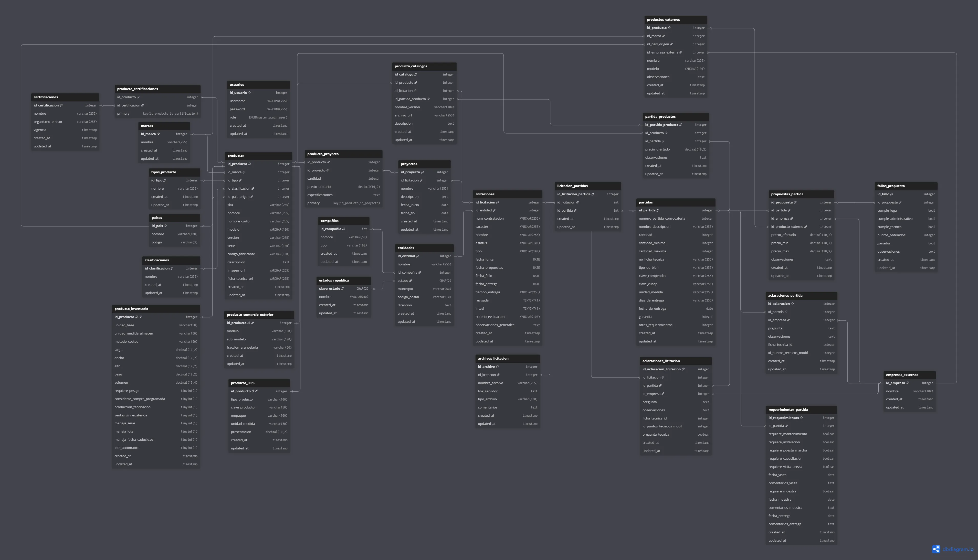Select the fraccion_arancelaria field
The width and height of the screenshot is (978, 560).
tap(259, 348)
